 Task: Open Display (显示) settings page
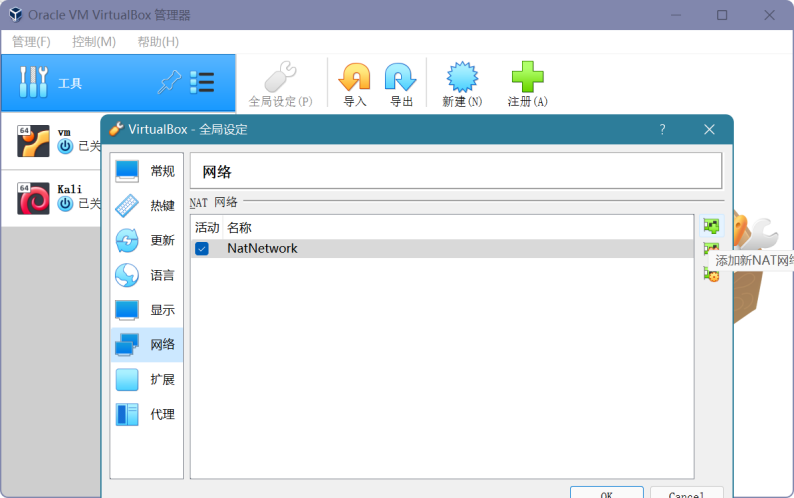tap(146, 310)
